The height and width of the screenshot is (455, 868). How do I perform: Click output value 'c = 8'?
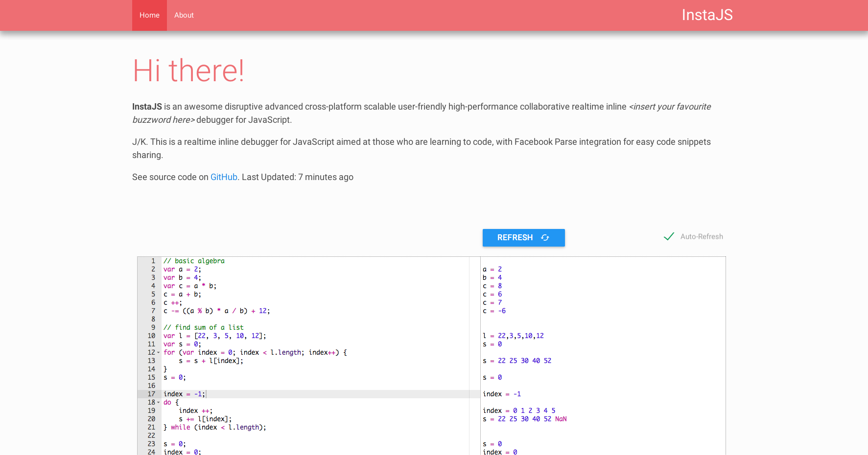tap(493, 286)
